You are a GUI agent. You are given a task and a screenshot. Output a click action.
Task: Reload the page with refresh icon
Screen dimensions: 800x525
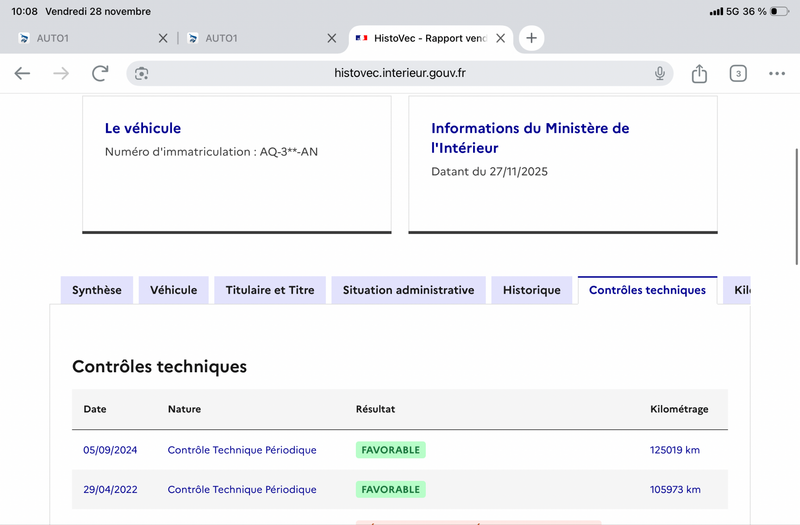(100, 73)
